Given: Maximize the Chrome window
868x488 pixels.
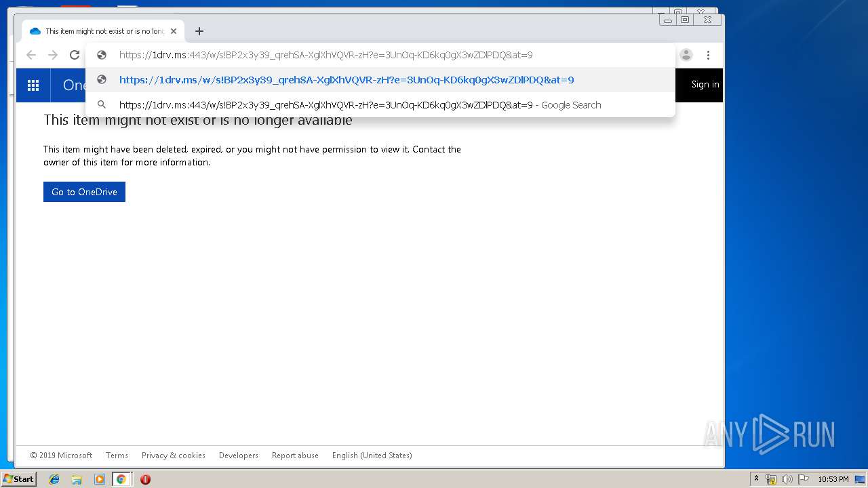Looking at the screenshot, I should (x=685, y=20).
